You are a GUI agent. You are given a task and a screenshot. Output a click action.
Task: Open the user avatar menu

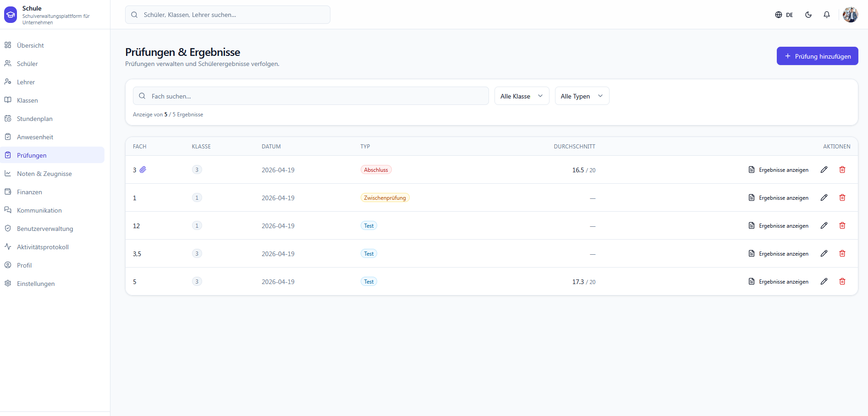851,15
